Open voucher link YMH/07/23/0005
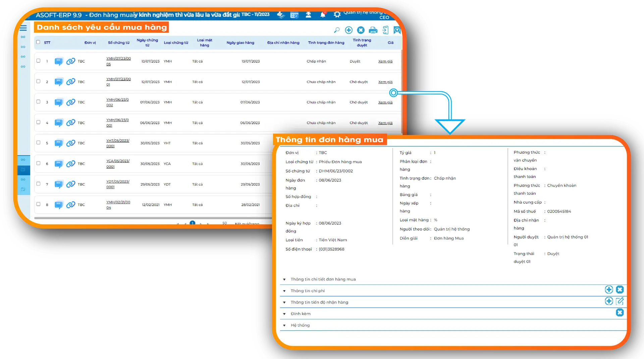Image resolution: width=644 pixels, height=359 pixels. (118, 61)
